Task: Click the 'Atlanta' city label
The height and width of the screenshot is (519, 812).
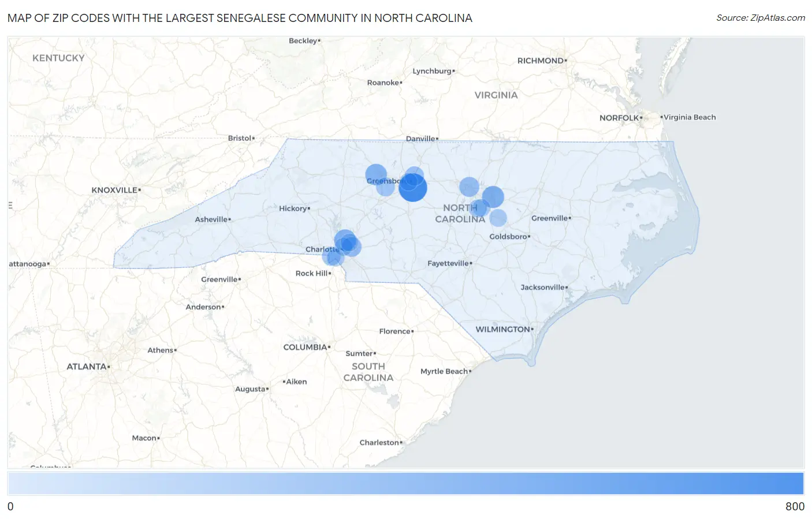Action: click(87, 367)
